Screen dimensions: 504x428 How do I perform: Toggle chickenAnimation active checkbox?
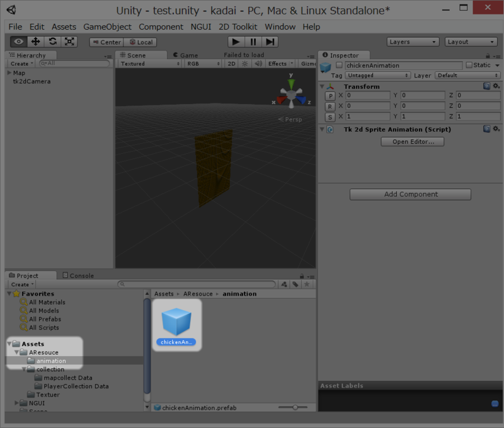[x=339, y=65]
